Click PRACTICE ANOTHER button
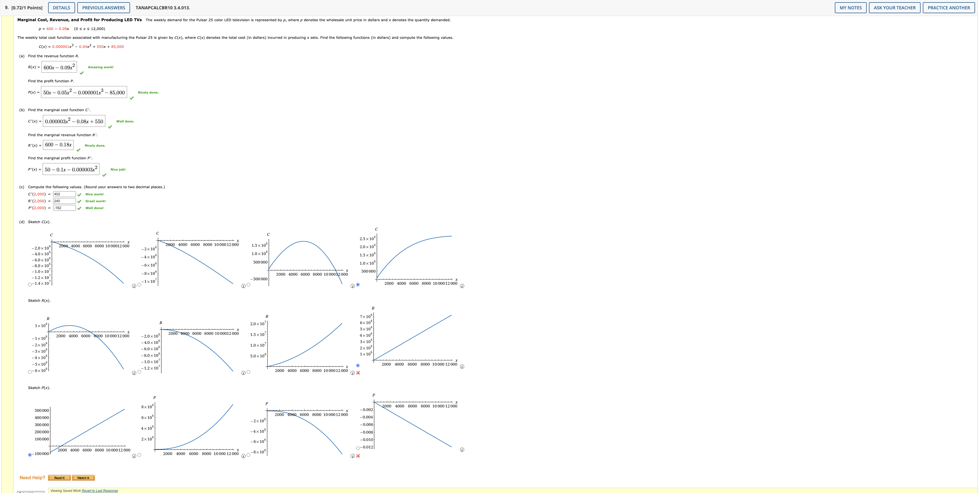The width and height of the screenshot is (980, 493). point(948,8)
